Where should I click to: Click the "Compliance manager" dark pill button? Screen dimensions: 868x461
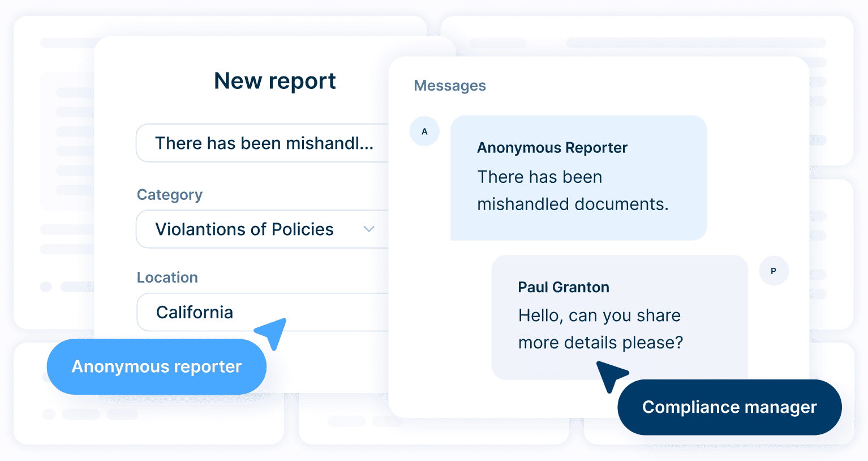[729, 407]
